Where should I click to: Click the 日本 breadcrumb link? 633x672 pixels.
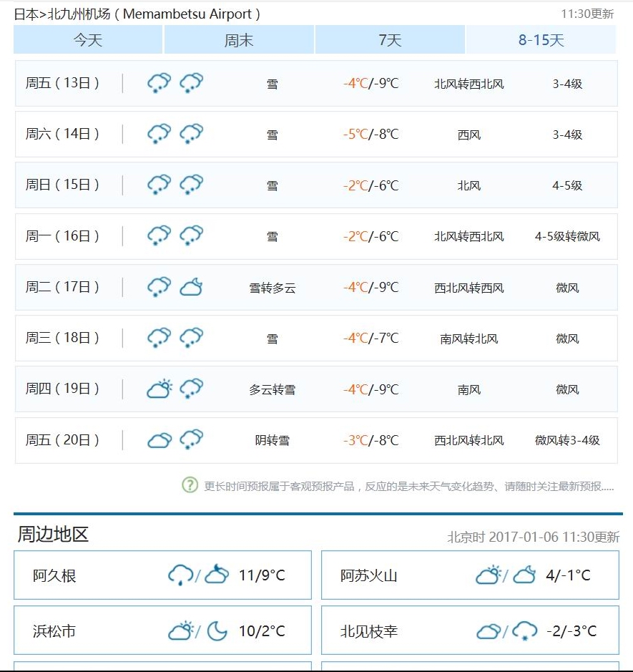pos(23,13)
